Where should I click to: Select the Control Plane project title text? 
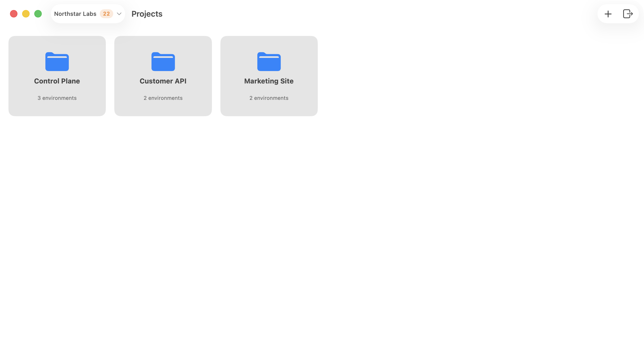[57, 81]
